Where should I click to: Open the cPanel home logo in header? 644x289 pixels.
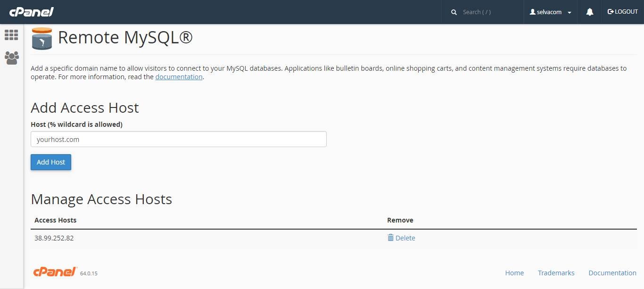coord(31,12)
